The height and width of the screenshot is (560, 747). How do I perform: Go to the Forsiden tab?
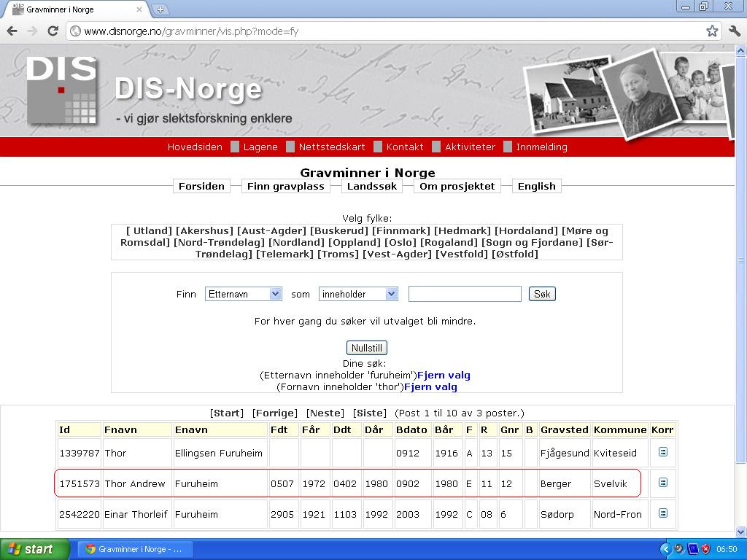[x=201, y=186]
